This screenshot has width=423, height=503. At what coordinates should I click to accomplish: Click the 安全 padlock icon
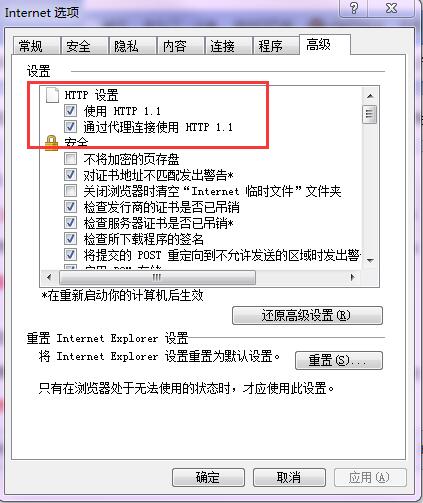click(x=51, y=143)
